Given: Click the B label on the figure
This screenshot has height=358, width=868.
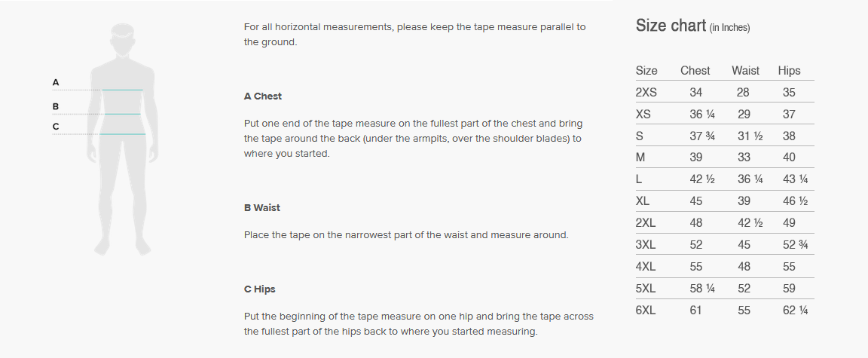Looking at the screenshot, I should pyautogui.click(x=56, y=106).
